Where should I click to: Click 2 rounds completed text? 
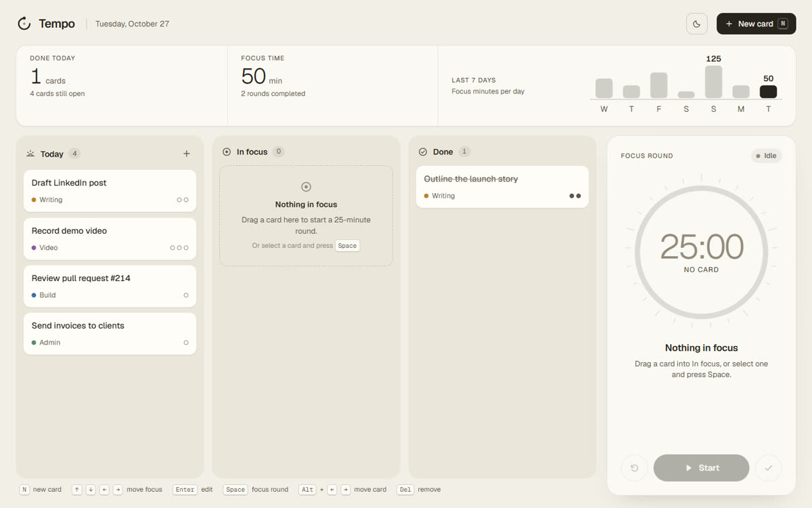pyautogui.click(x=273, y=94)
